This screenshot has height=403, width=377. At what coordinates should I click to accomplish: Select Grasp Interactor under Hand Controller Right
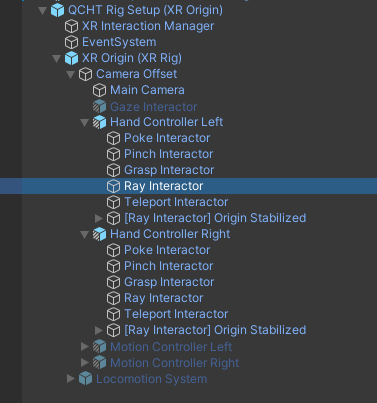pyautogui.click(x=169, y=282)
